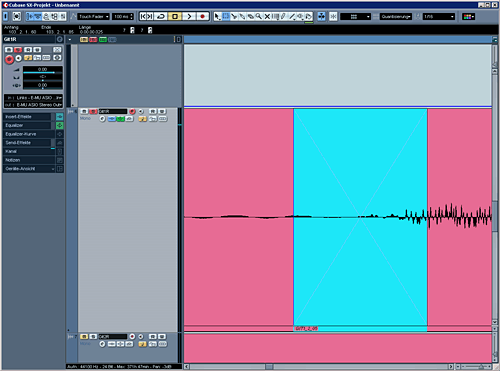
Task: Open Edit Channel Settings beside Git1R inspector name
Action: pyautogui.click(x=59, y=39)
